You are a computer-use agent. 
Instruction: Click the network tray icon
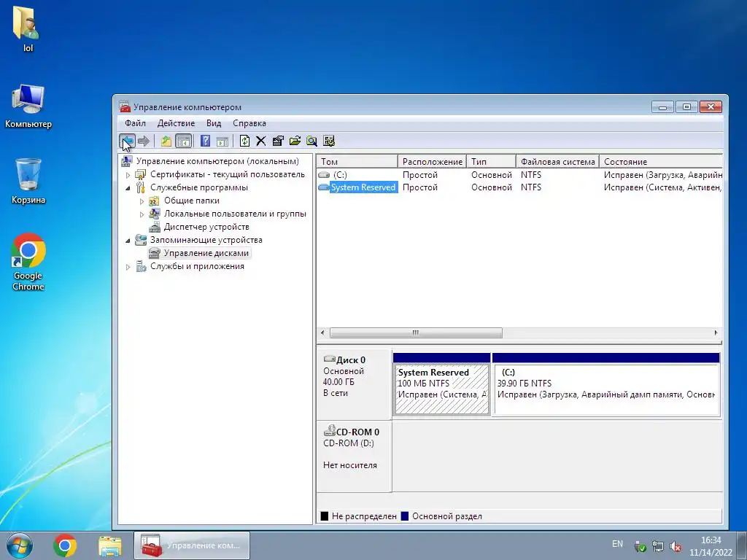(x=658, y=546)
